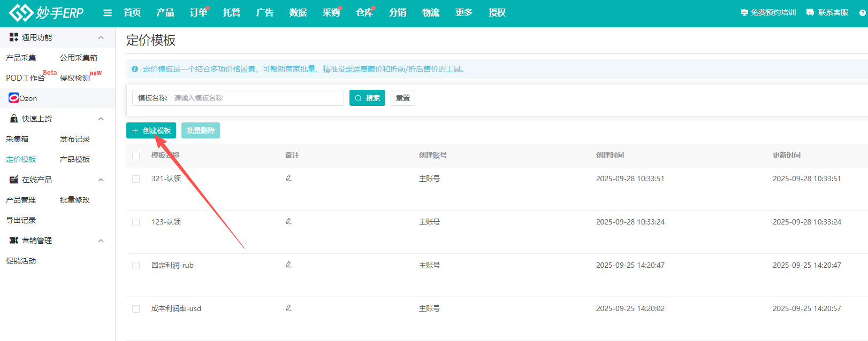868x341 pixels.
Task: Click the edit note icon for 123-认领
Action: tap(288, 221)
